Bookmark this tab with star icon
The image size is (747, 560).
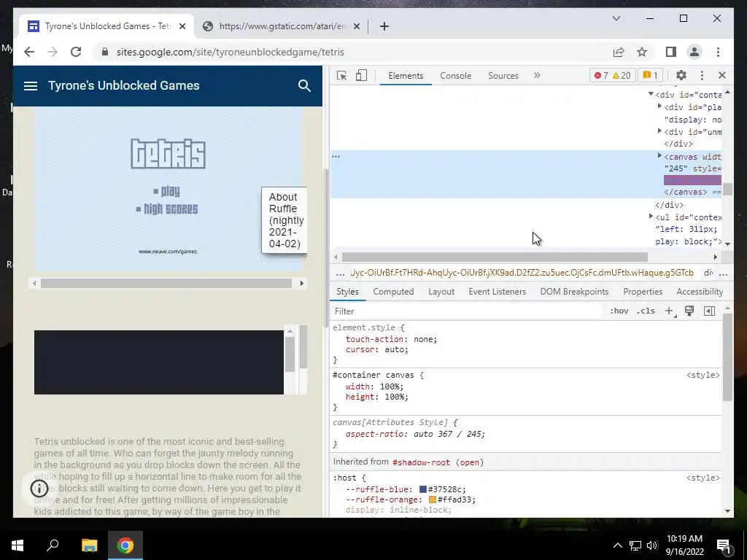pyautogui.click(x=642, y=52)
